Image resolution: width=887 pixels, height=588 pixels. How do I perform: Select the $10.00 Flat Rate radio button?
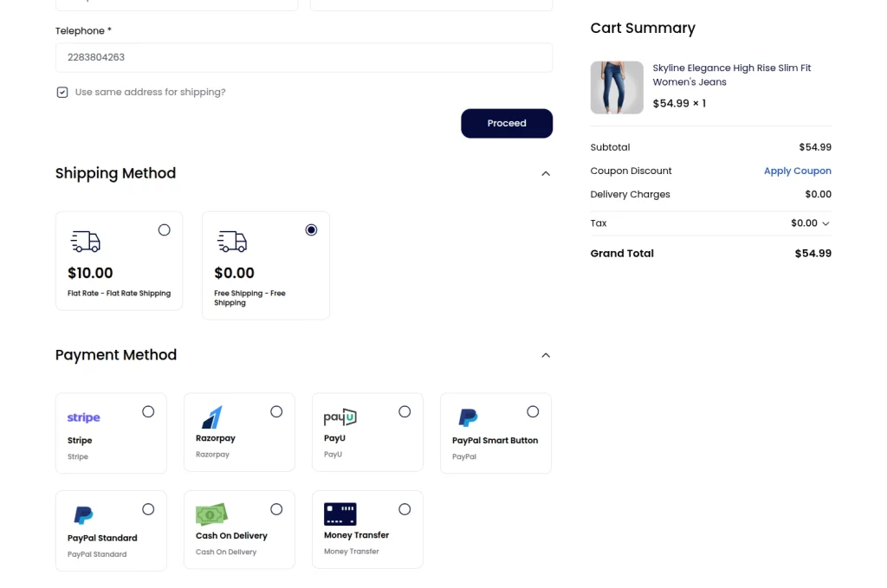point(165,229)
